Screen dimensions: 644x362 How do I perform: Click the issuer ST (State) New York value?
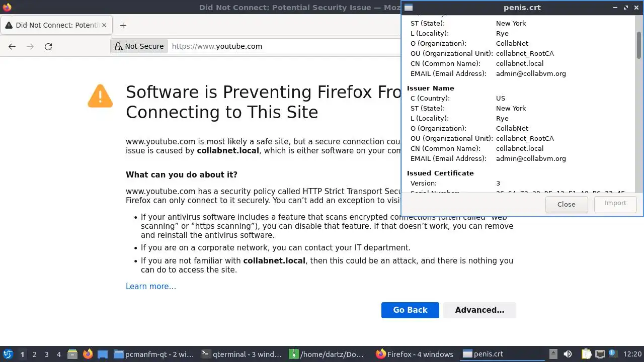pyautogui.click(x=511, y=108)
